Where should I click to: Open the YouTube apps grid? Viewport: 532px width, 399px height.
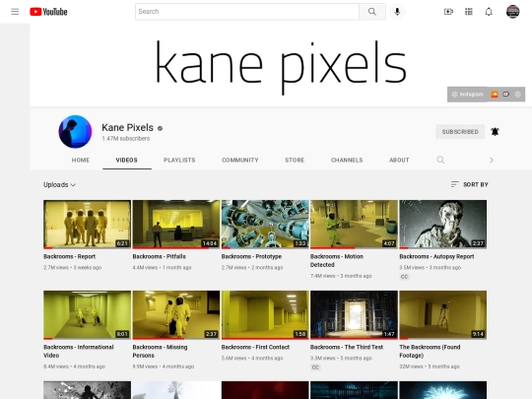(469, 12)
